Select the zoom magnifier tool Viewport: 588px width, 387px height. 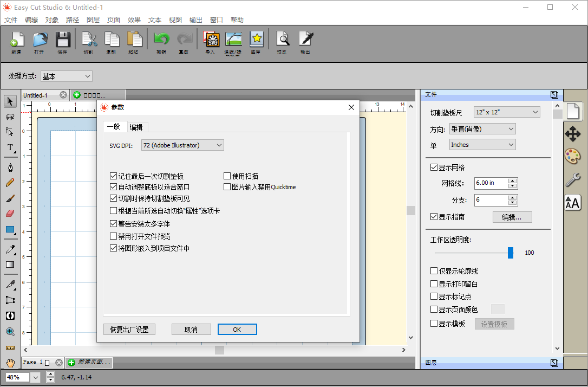point(10,332)
